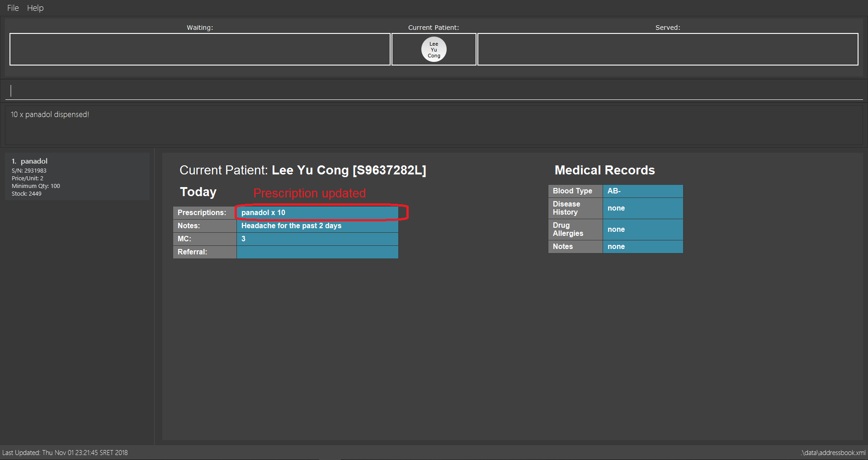Click the Drug Allergies label cell
Image resolution: width=868 pixels, height=460 pixels.
coord(576,230)
